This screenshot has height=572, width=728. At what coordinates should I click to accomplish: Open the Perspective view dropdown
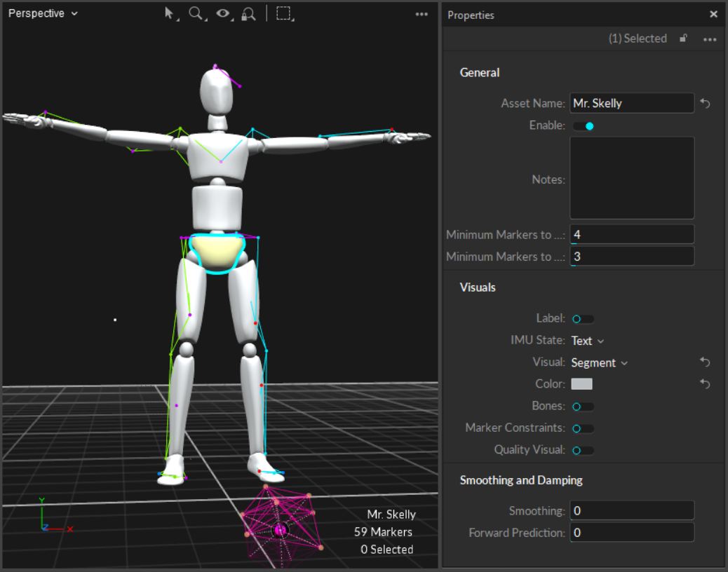pos(43,13)
